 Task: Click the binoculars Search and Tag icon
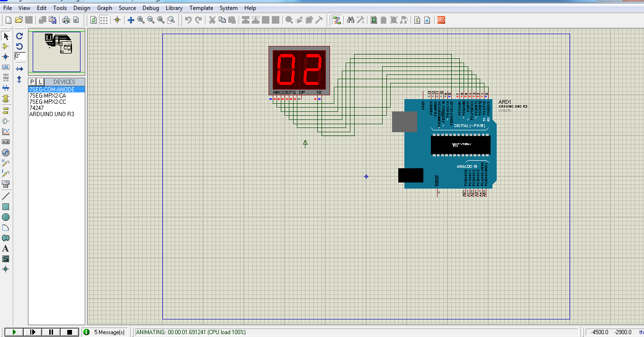pyautogui.click(x=350, y=20)
